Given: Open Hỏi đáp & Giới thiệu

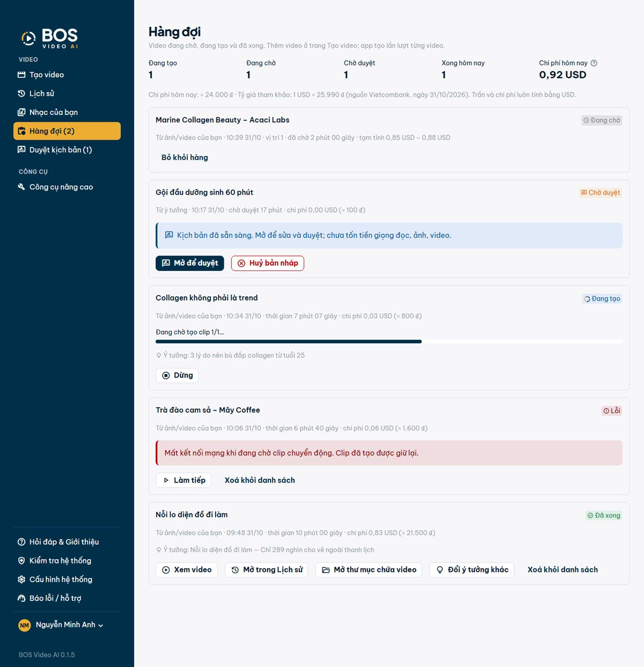Looking at the screenshot, I should 67,542.
